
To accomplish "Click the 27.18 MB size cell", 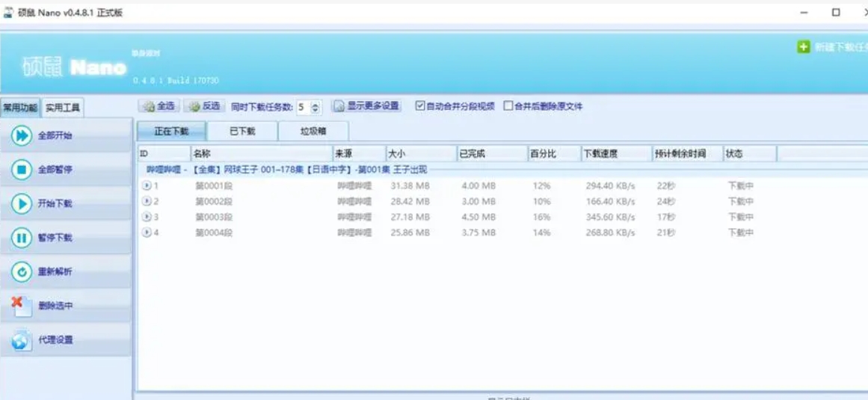I will pyautogui.click(x=410, y=217).
